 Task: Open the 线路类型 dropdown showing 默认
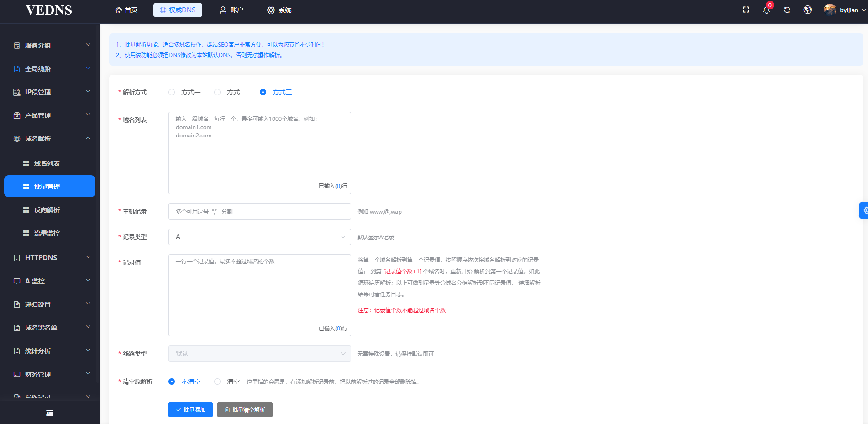pos(260,354)
